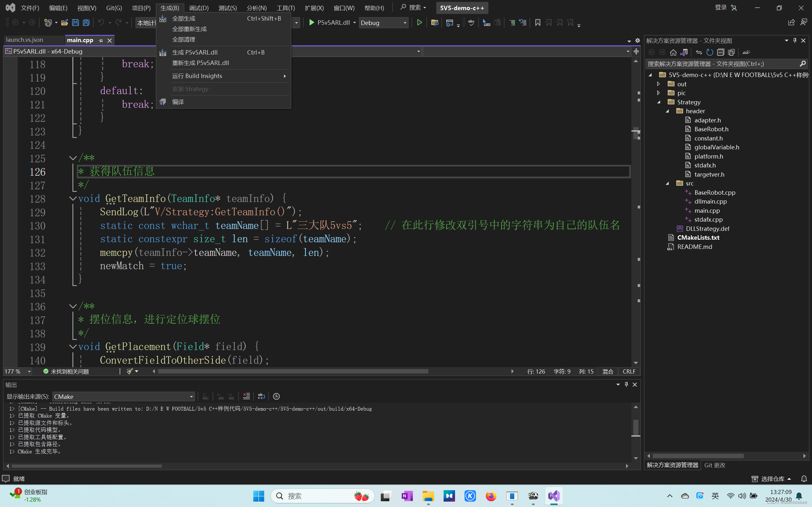Screen dimensions: 812x507
Task: Toggle word wrap in Output panel
Action: 261,396
